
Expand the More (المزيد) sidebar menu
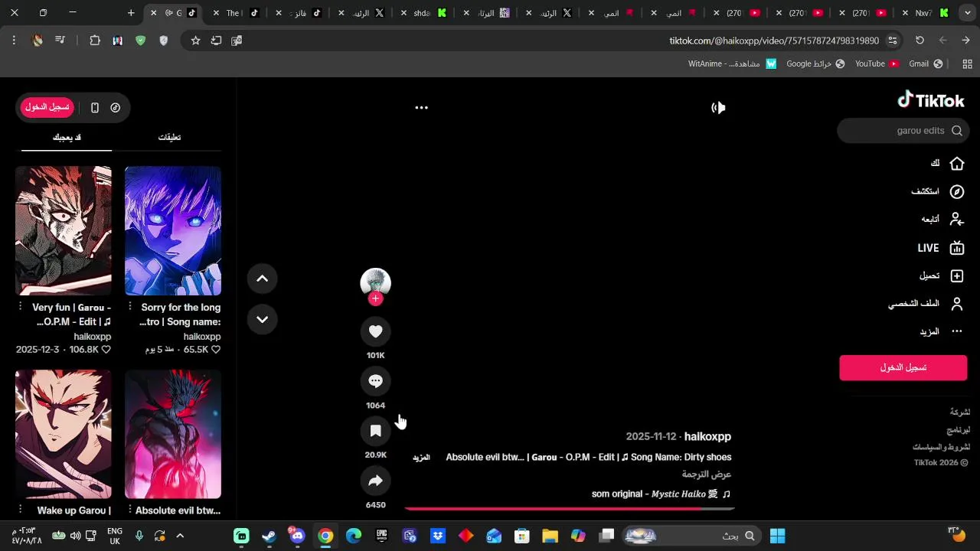[941, 331]
